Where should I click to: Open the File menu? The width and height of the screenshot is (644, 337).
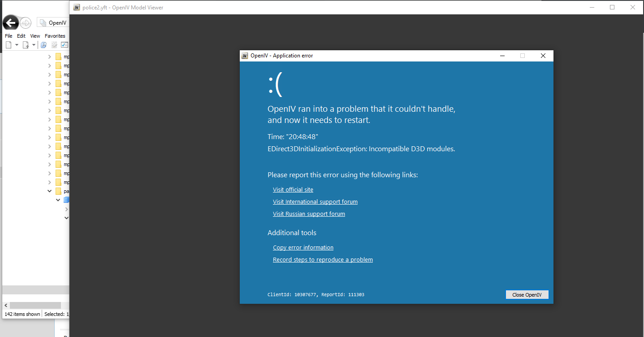point(9,36)
